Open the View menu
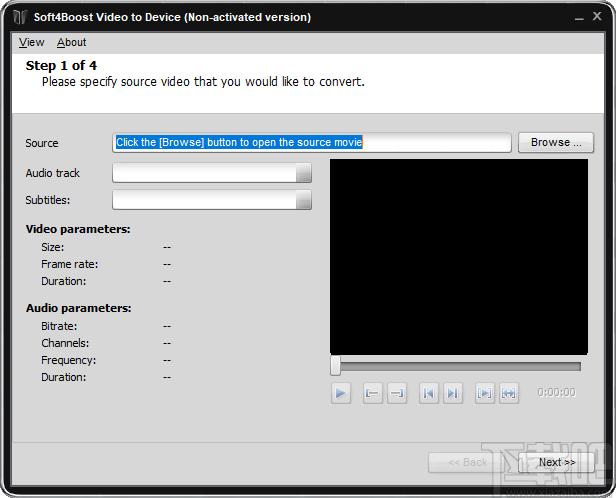 pos(31,42)
